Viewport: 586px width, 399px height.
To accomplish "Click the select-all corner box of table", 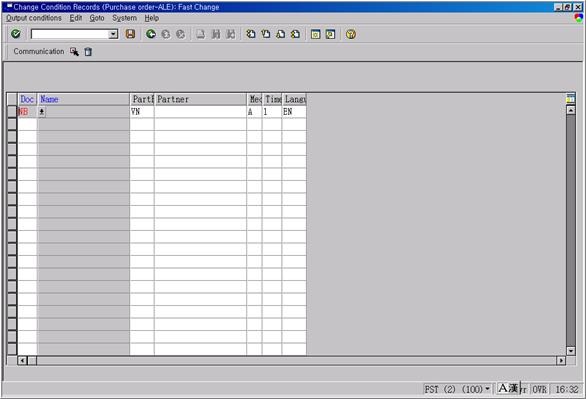I will point(12,99).
